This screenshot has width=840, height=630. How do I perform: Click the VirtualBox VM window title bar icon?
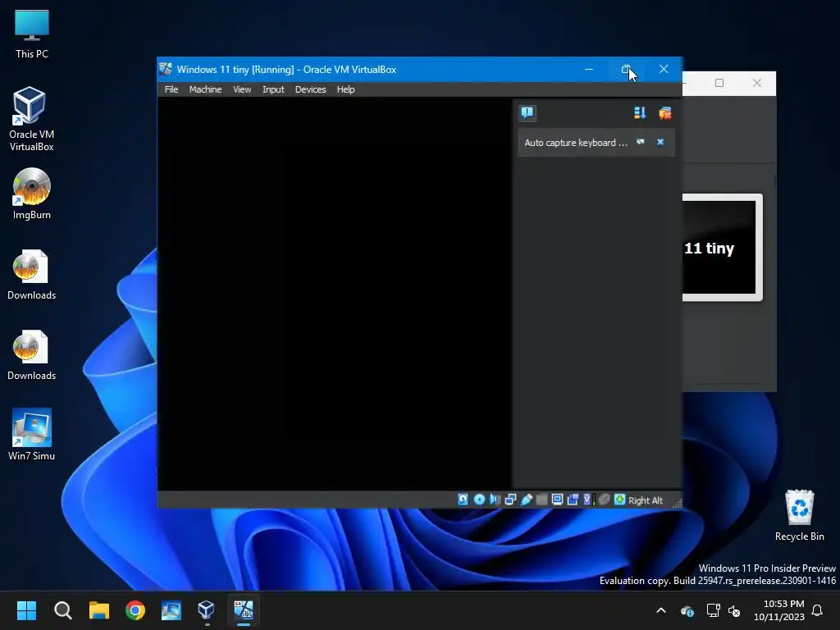click(x=166, y=69)
